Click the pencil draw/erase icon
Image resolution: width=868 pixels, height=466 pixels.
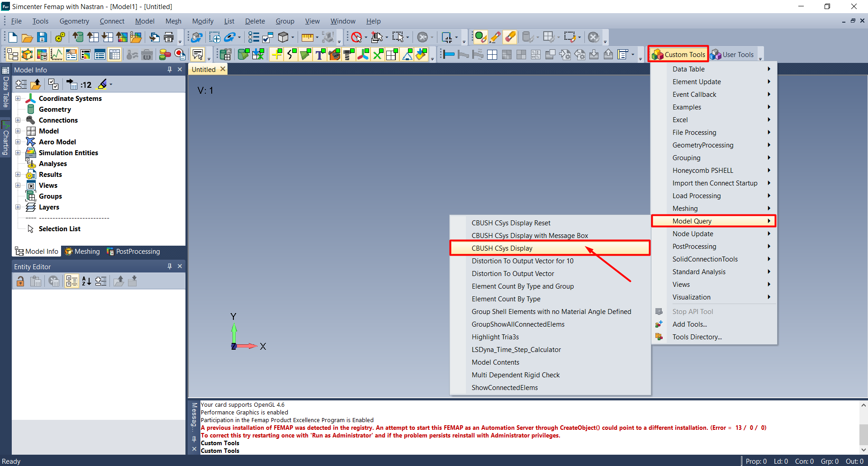pos(495,37)
